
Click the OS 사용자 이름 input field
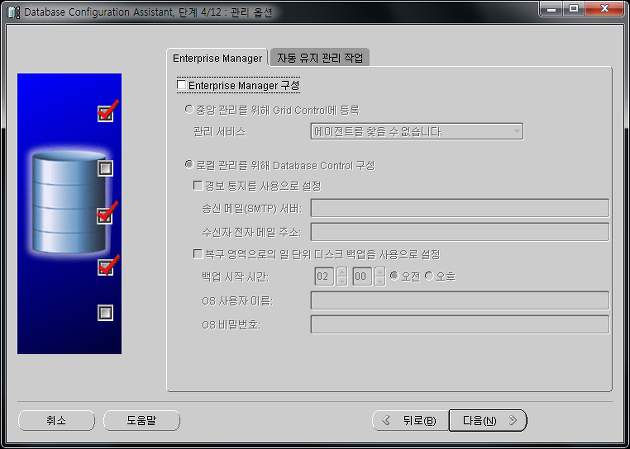(x=460, y=300)
